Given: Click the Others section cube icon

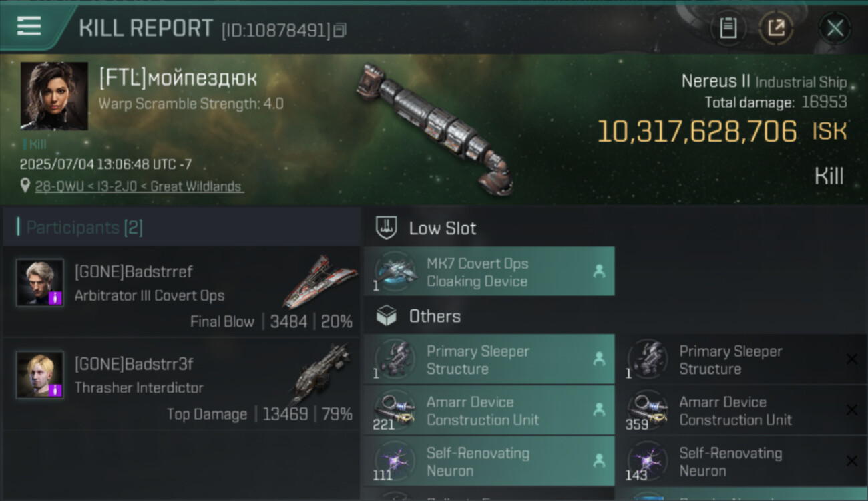Looking at the screenshot, I should 386,316.
